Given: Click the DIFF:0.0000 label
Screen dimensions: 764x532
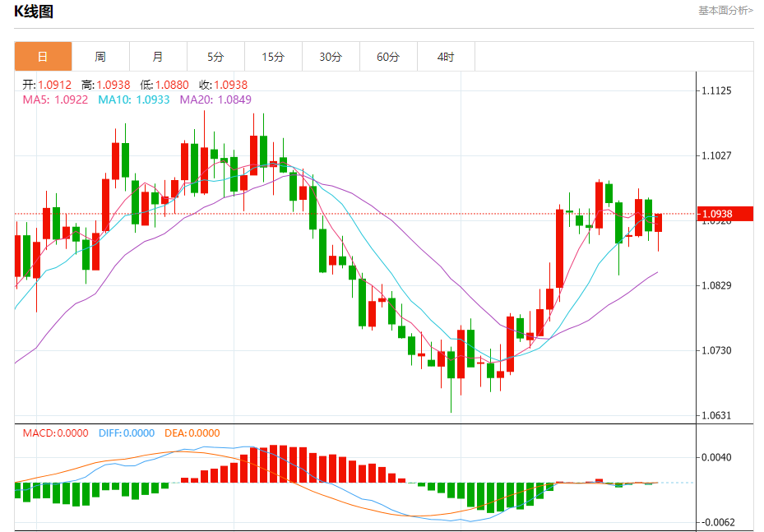Looking at the screenshot, I should (126, 433).
